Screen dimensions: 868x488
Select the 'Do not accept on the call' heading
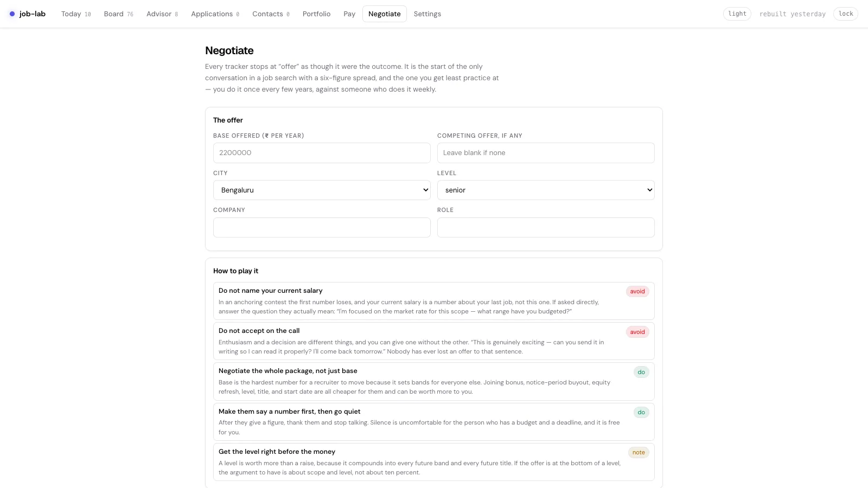(259, 331)
